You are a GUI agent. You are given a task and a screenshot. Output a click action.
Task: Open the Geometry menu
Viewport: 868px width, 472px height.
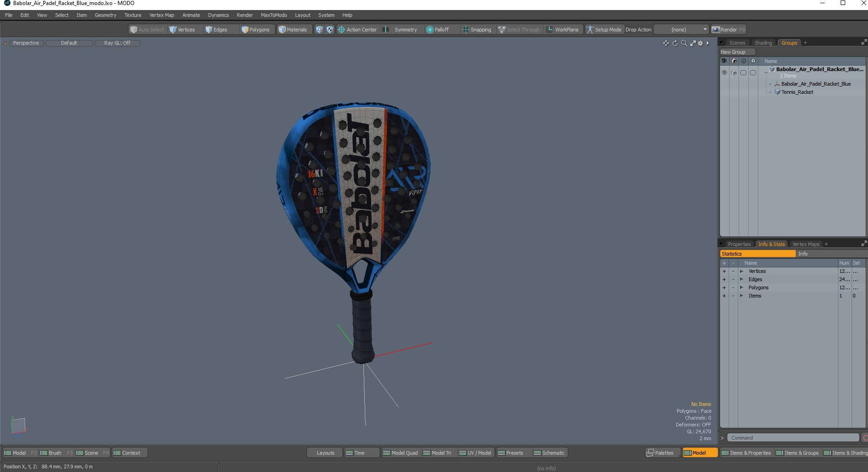[105, 15]
